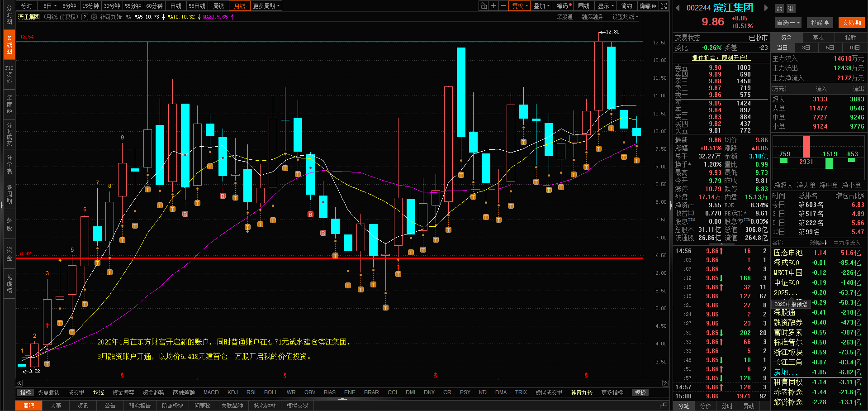Viewport: 868px width, 411px height.
Task: Click the chart lock icon in toolbar
Action: (484, 6)
